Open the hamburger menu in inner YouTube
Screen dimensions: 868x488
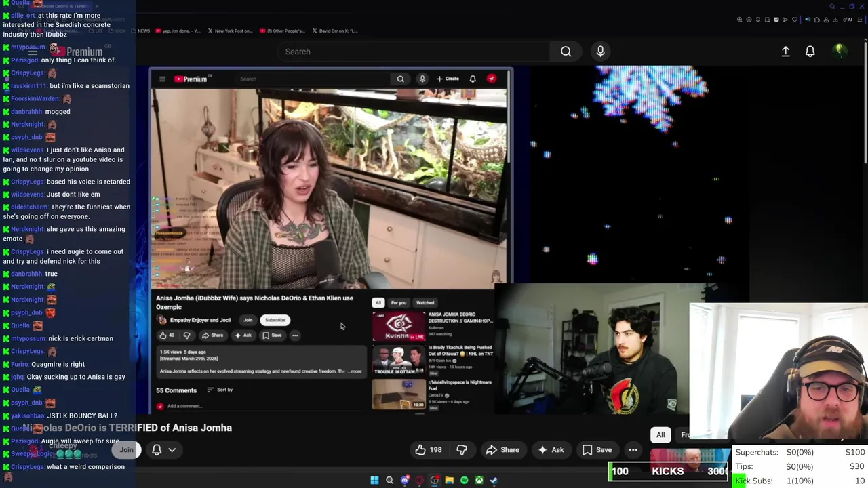click(x=162, y=79)
